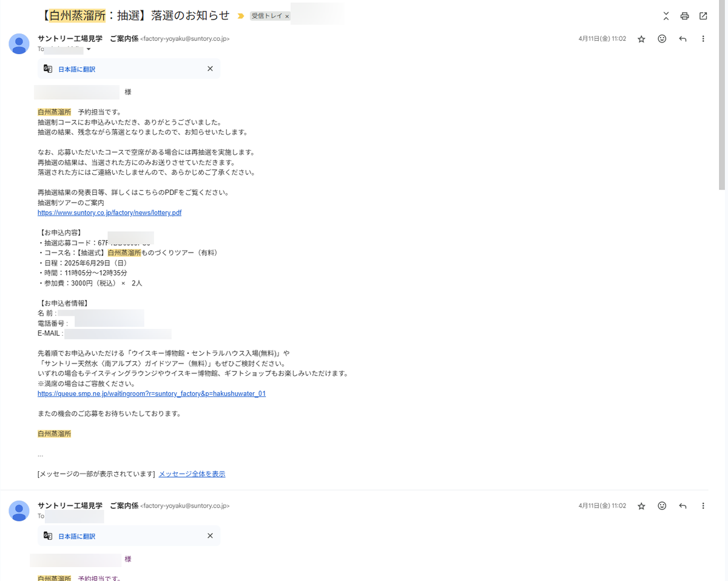Reply to the second message
The image size is (728, 581).
682,506
